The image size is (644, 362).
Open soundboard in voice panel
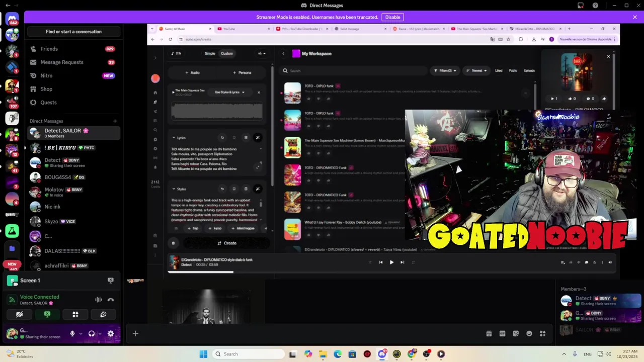pyautogui.click(x=103, y=314)
